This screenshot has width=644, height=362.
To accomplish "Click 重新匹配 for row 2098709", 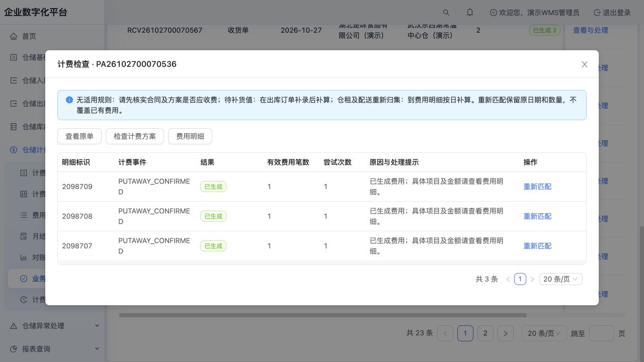I will pos(537,187).
